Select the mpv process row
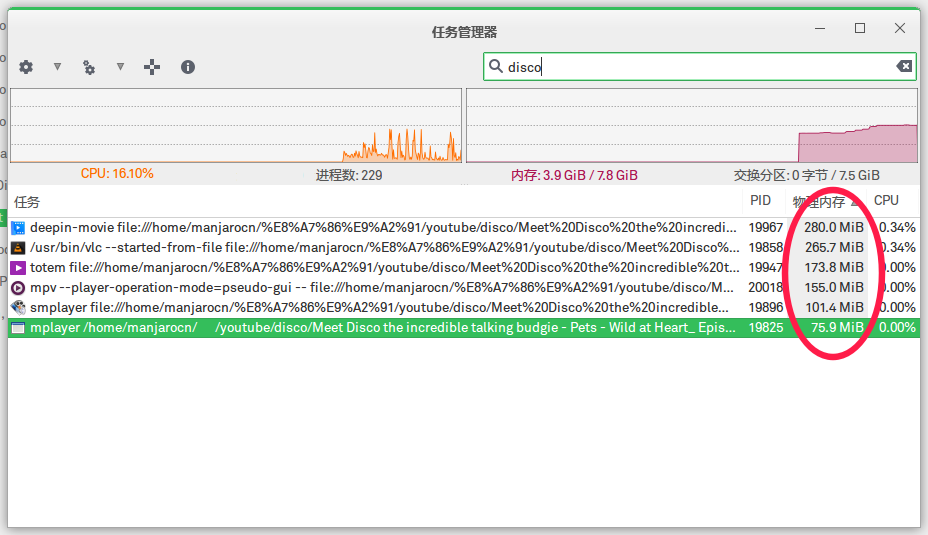The width and height of the screenshot is (928, 535). (464, 288)
